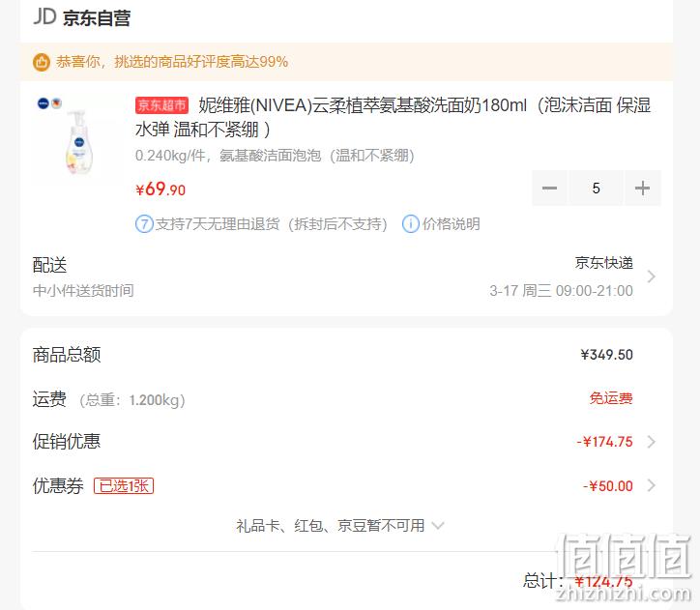700x610 pixels.
Task: Expand 礼品卡、红包、京豆暂不可用 dropdown arrow
Action: pos(438,526)
